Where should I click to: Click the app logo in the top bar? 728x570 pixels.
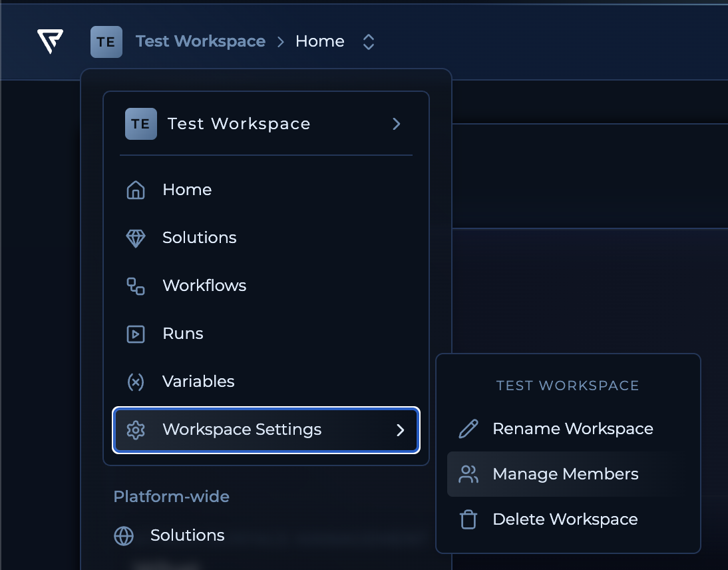coord(50,41)
